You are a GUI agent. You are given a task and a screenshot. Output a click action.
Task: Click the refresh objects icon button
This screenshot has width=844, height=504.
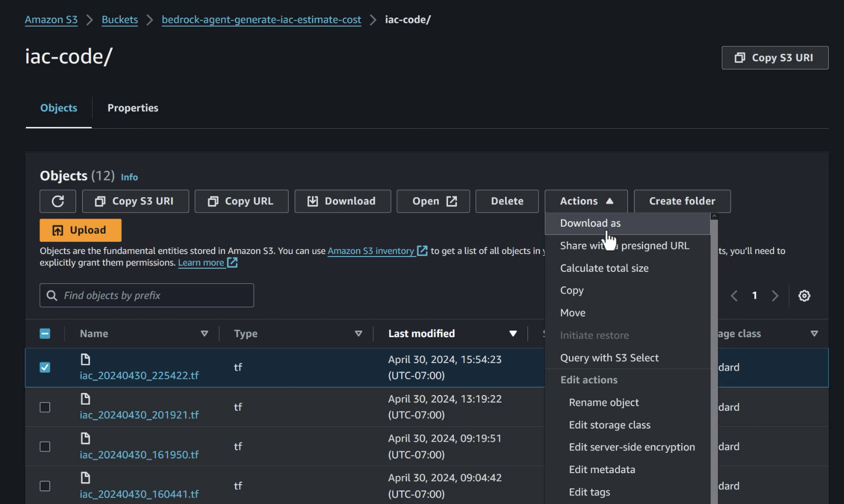click(58, 201)
